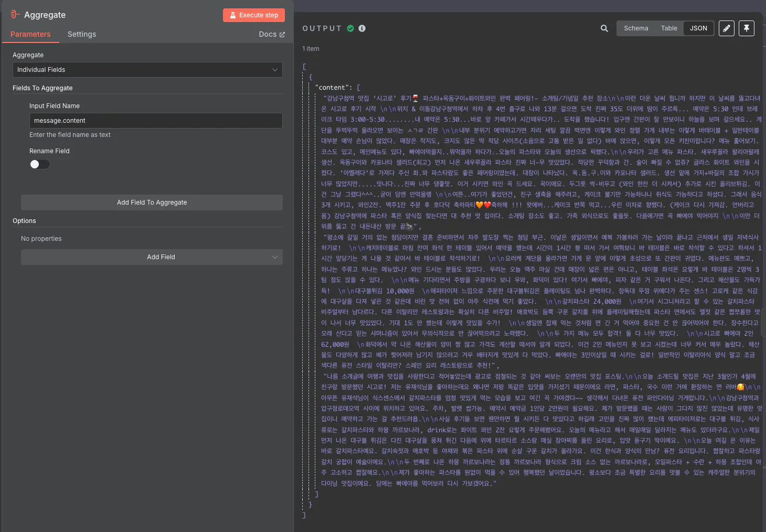The height and width of the screenshot is (532, 766).
Task: Click the "Rename Field" label
Action: (49, 151)
